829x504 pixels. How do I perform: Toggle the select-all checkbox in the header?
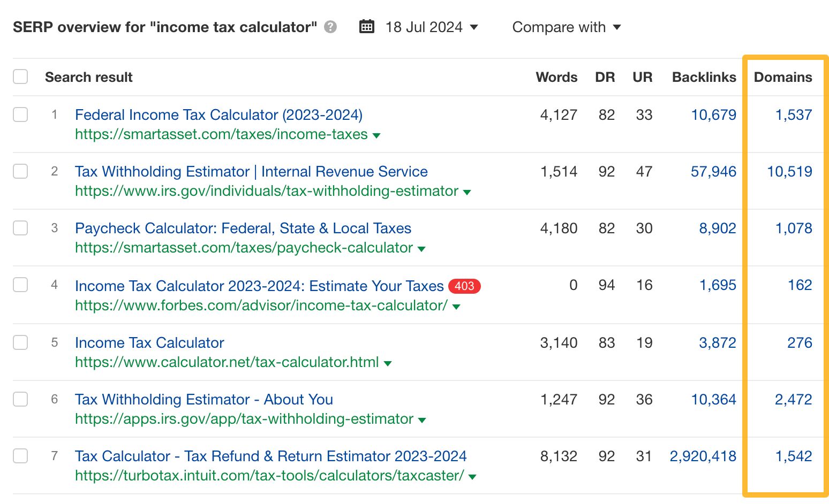[20, 77]
